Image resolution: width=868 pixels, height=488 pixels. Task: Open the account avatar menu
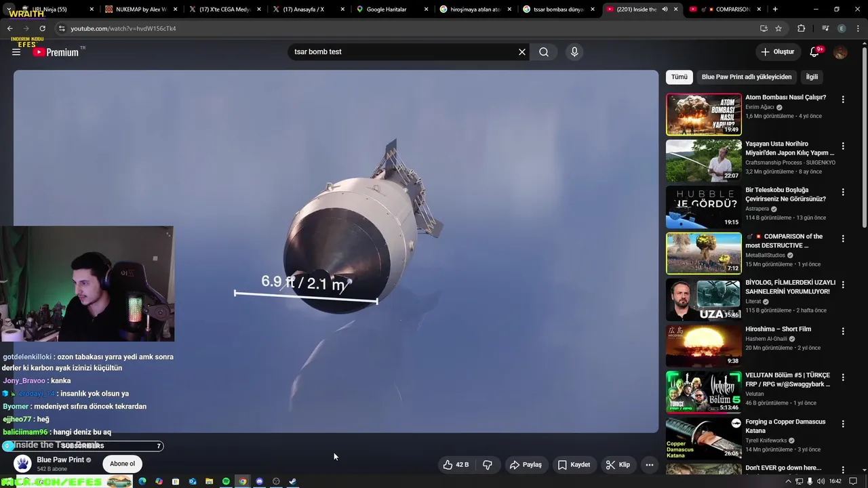(x=840, y=52)
